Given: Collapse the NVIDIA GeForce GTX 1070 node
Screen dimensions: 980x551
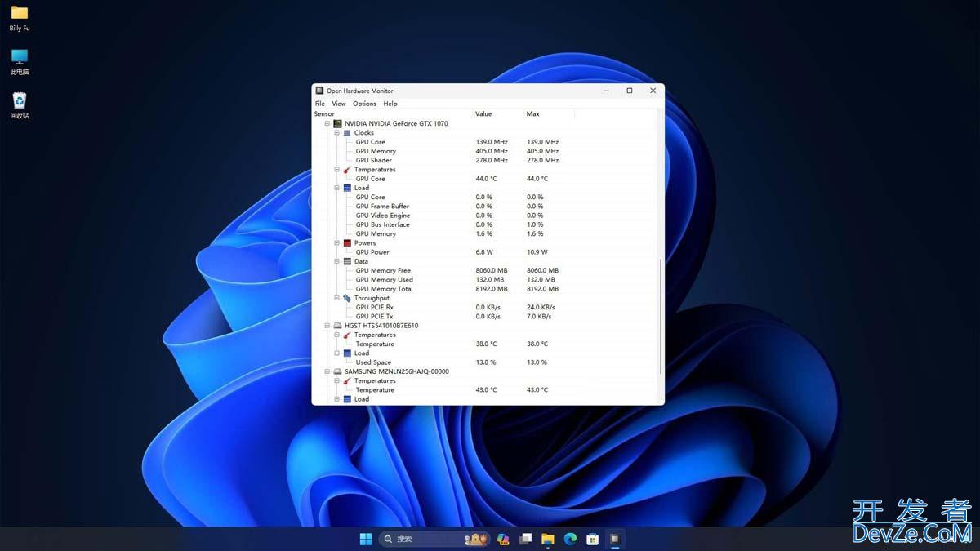Looking at the screenshot, I should 327,123.
